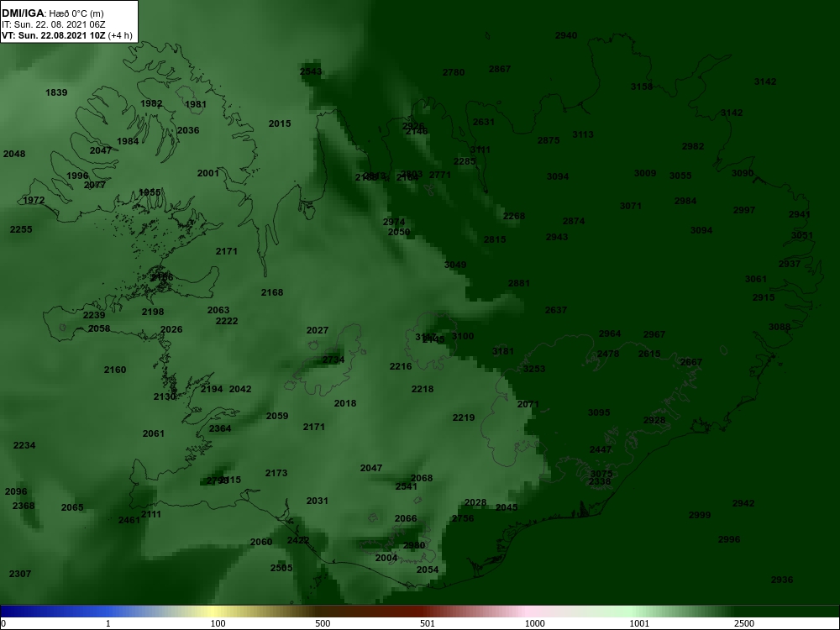Viewport: 840px width, 630px height.
Task: Click the map value 2036
Action: click(x=188, y=130)
